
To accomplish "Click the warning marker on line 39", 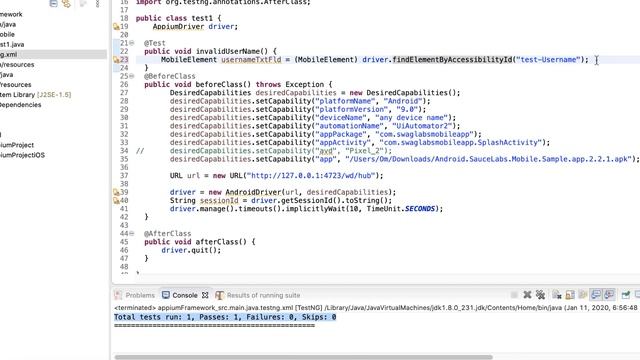I will (116, 192).
